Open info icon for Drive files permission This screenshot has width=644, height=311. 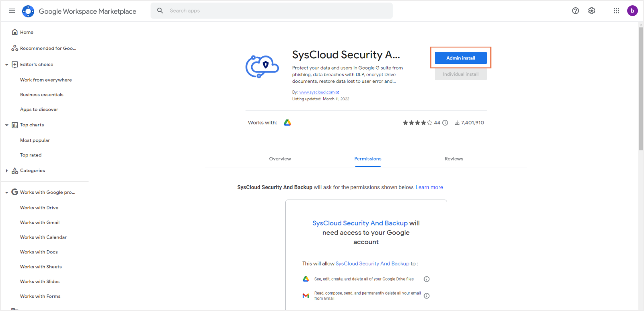[x=427, y=279]
